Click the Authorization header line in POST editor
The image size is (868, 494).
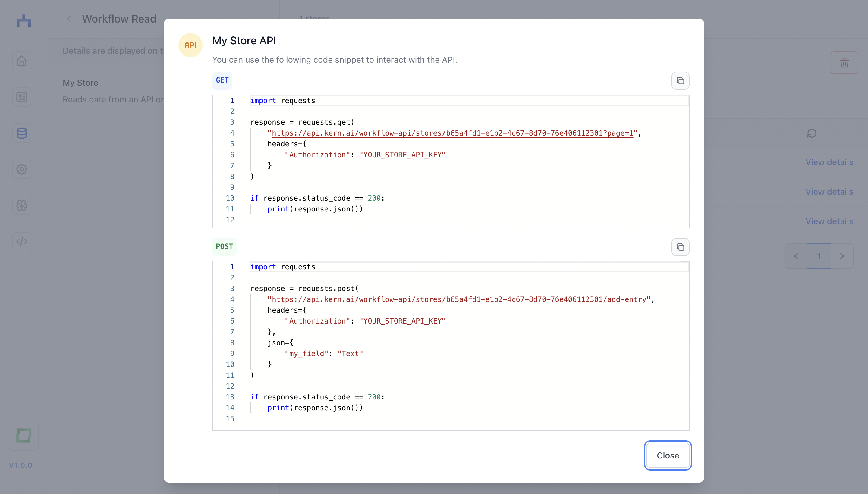point(365,321)
